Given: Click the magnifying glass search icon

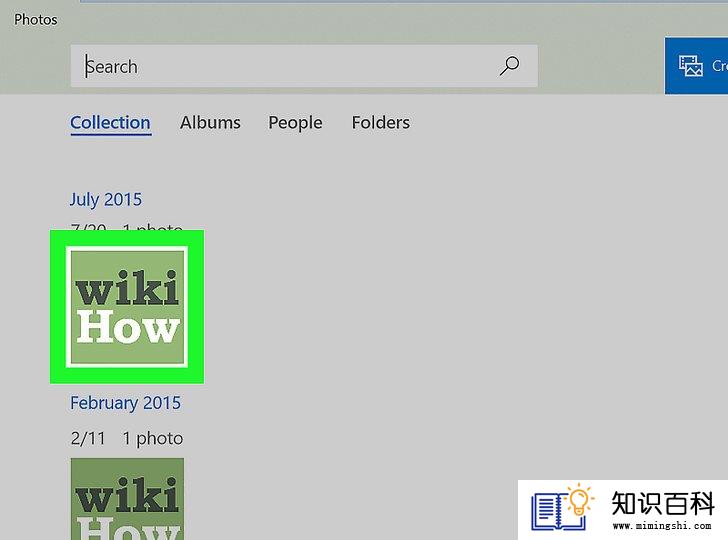Looking at the screenshot, I should point(509,66).
